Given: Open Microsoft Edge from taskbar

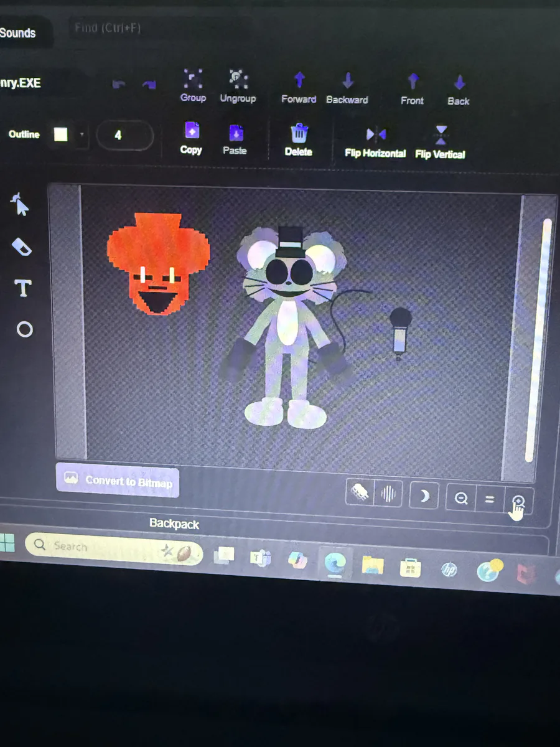Looking at the screenshot, I should [x=336, y=563].
